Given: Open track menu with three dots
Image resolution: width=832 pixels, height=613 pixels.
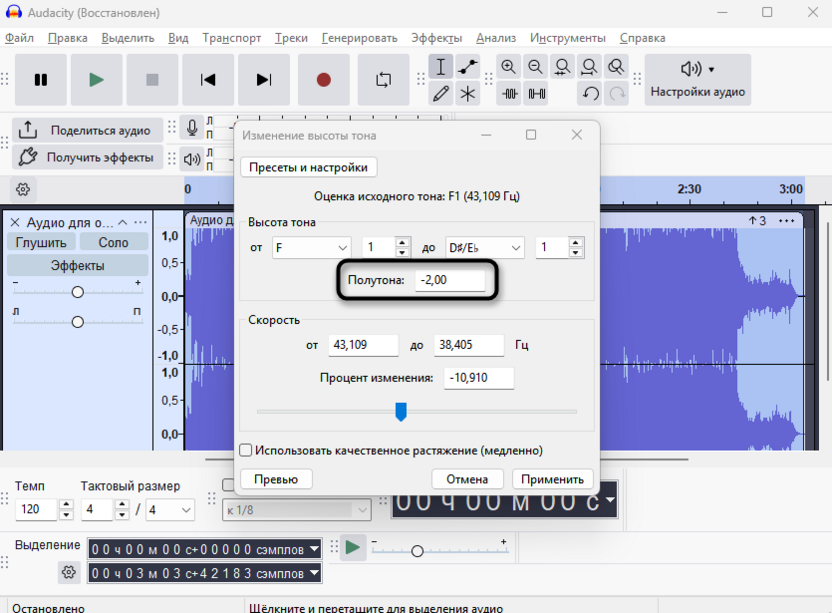Looking at the screenshot, I should point(141,222).
